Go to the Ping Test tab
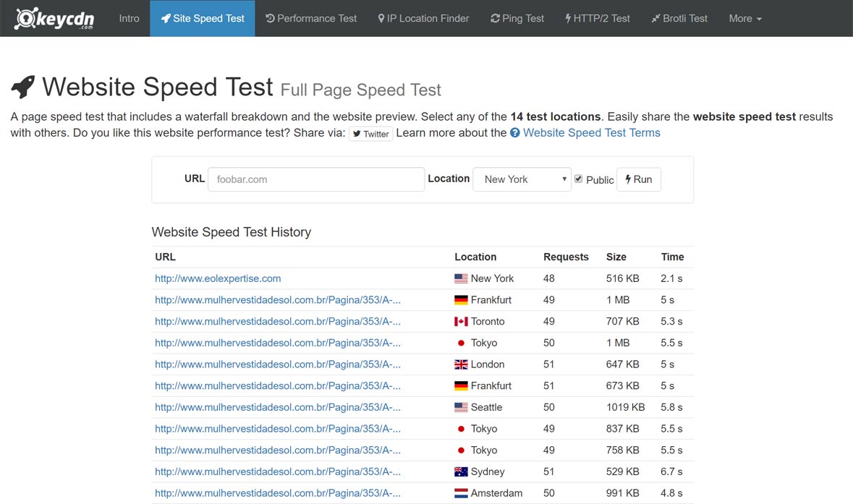Image resolution: width=853 pixels, height=504 pixels. (517, 19)
